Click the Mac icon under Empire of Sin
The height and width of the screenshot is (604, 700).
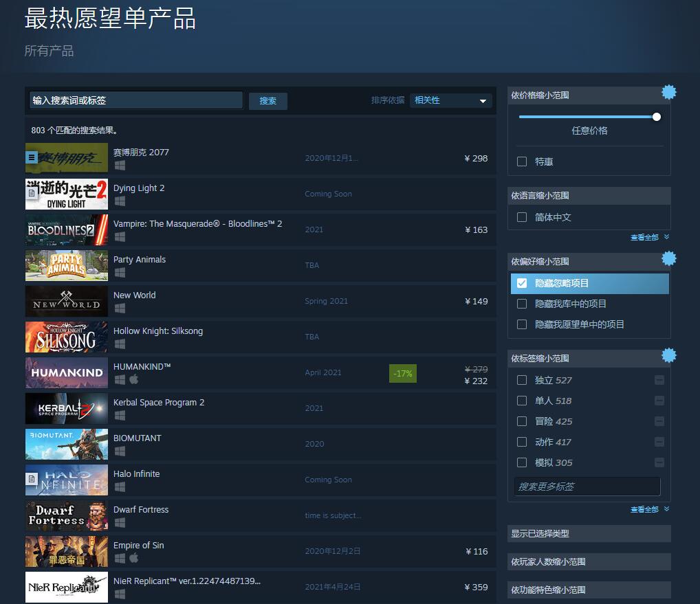click(x=134, y=558)
